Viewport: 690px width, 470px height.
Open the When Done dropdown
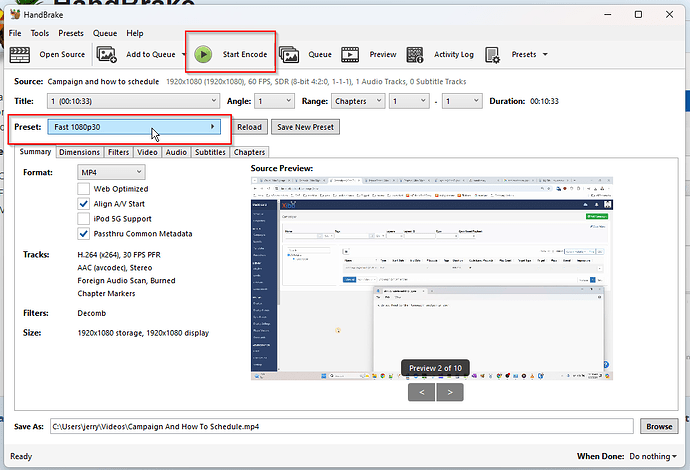[653, 456]
